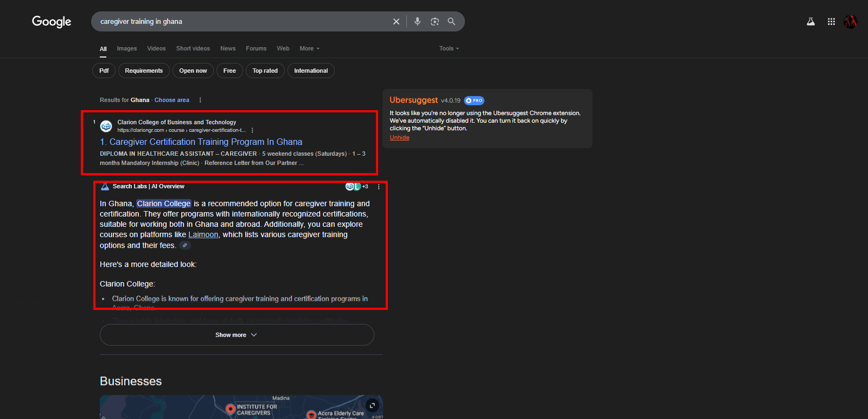Apply the Free filter chip
Viewport: 868px width, 419px height.
pyautogui.click(x=229, y=71)
